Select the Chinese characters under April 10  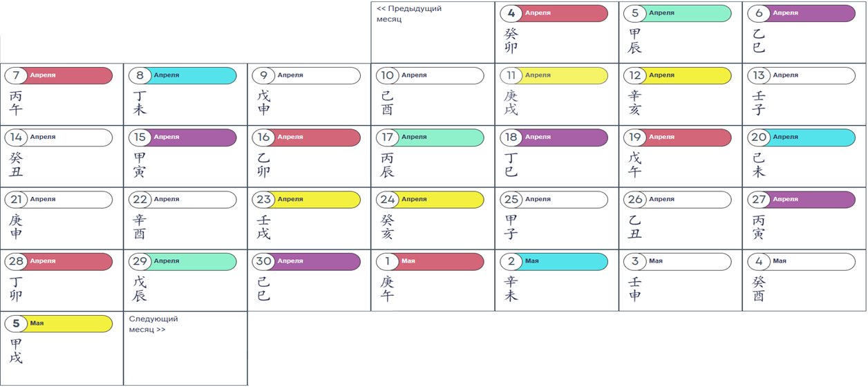(387, 103)
